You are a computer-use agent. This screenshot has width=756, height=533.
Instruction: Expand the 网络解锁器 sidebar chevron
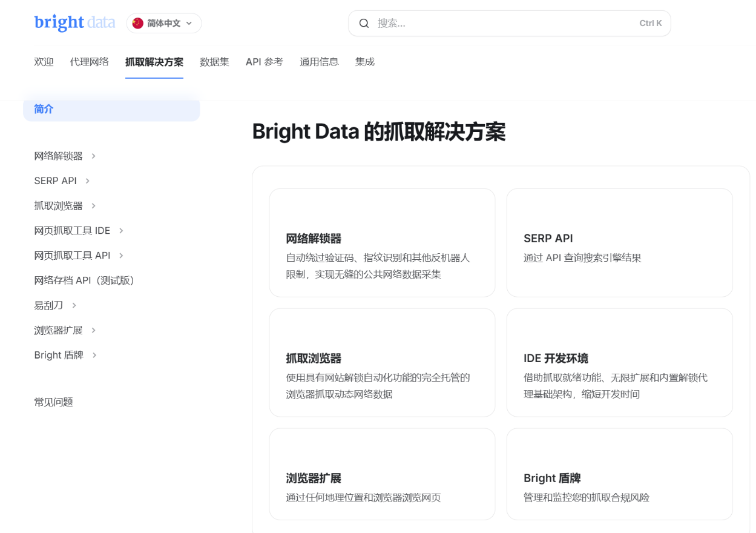coord(93,156)
